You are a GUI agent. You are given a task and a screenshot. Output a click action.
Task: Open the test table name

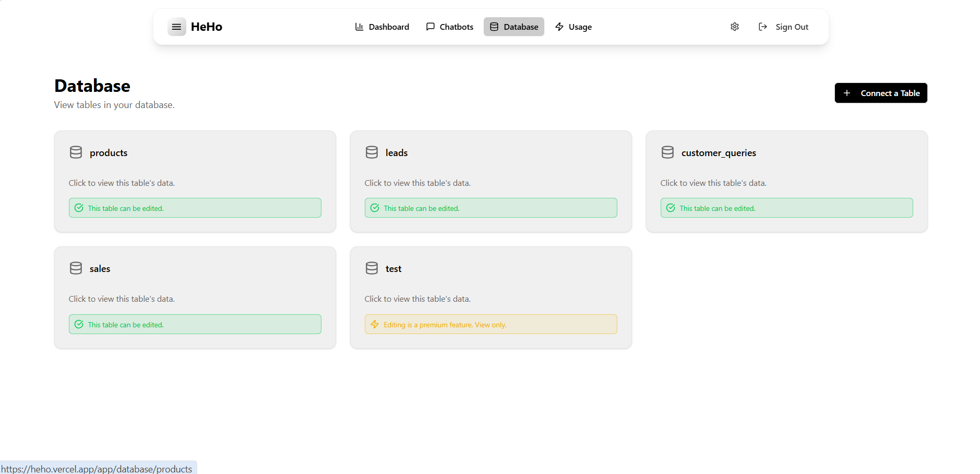393,269
